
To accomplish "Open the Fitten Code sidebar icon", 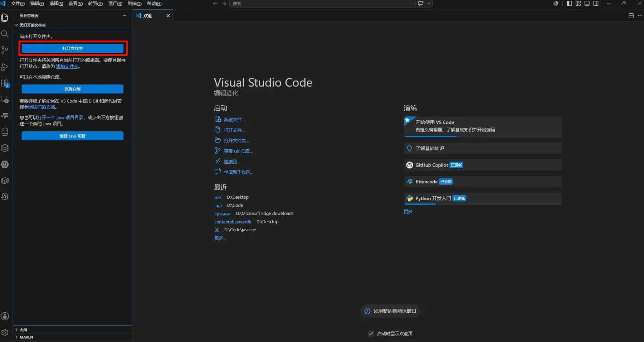I will pos(5,116).
